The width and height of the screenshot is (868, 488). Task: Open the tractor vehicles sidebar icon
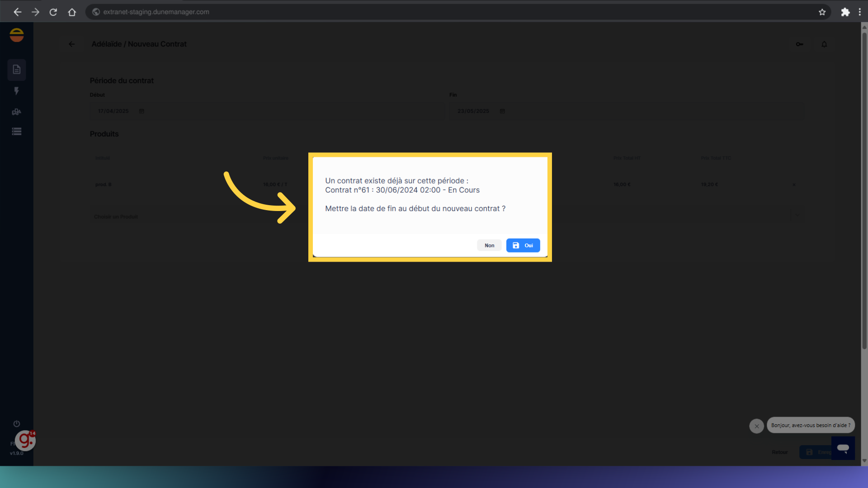pyautogui.click(x=17, y=112)
